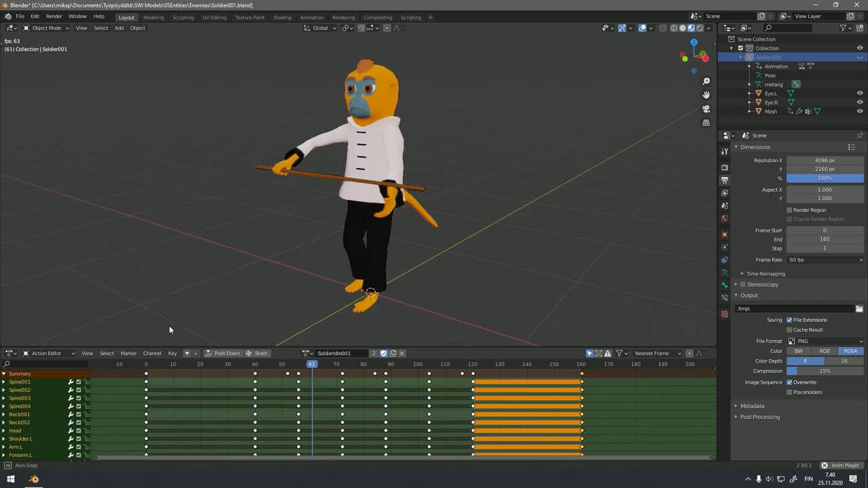Screen dimensions: 868x488
Task: Switch perspective with the grid icon
Action: (x=706, y=123)
